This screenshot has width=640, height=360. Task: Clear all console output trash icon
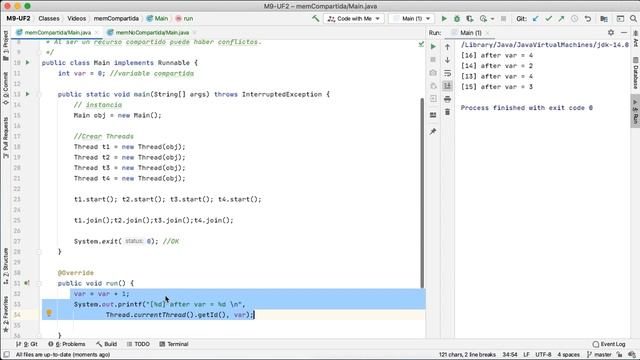click(x=447, y=112)
